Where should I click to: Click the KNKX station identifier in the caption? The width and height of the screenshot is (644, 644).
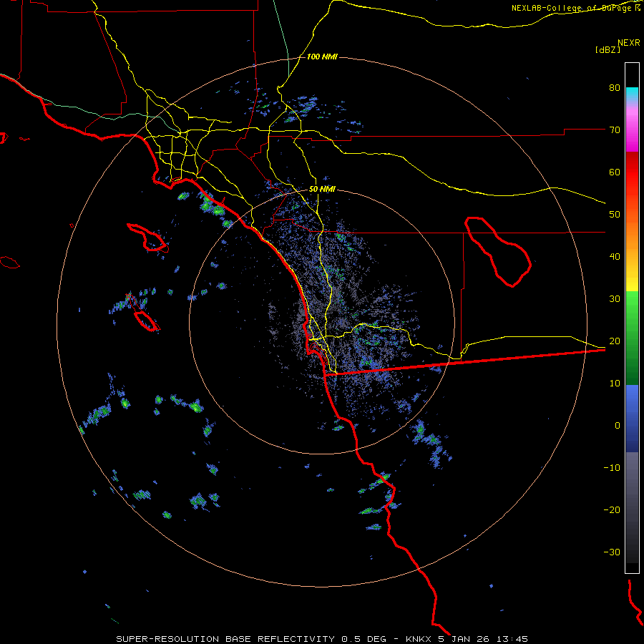tap(419, 639)
